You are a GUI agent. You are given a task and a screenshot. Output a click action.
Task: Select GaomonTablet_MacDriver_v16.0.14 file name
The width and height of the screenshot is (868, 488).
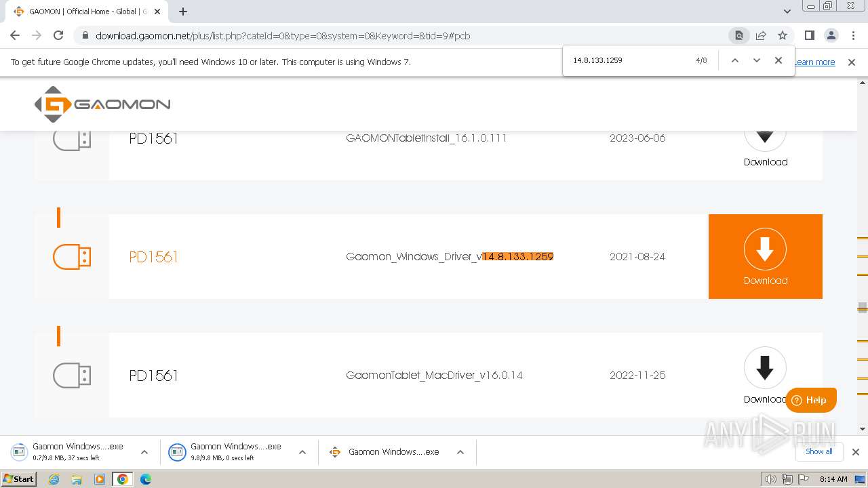434,375
